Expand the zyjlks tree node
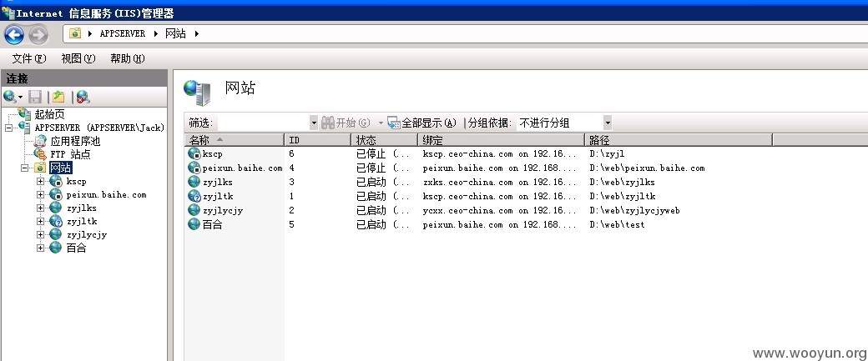Image resolution: width=868 pixels, height=361 pixels. (x=40, y=208)
